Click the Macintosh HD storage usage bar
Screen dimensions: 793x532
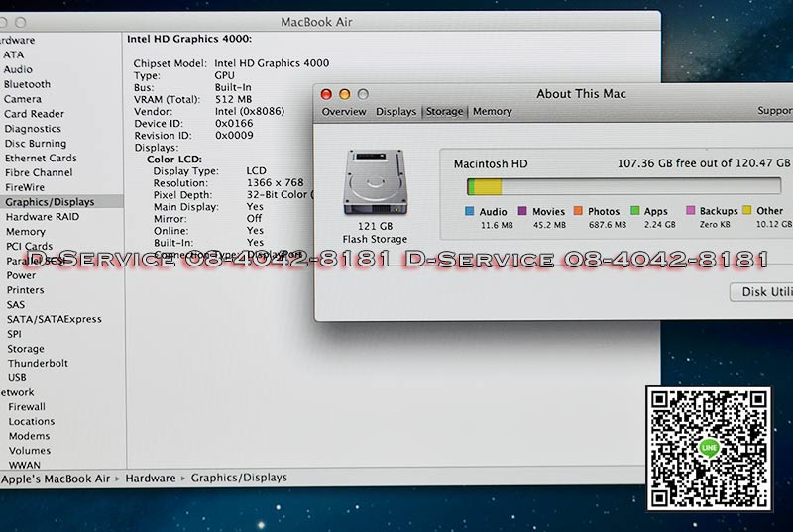(x=623, y=186)
